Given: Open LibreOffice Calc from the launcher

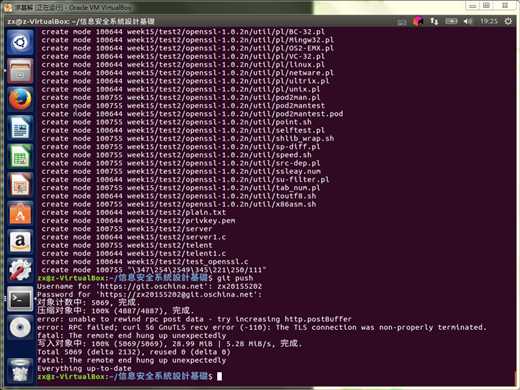Looking at the screenshot, I should pos(20,156).
